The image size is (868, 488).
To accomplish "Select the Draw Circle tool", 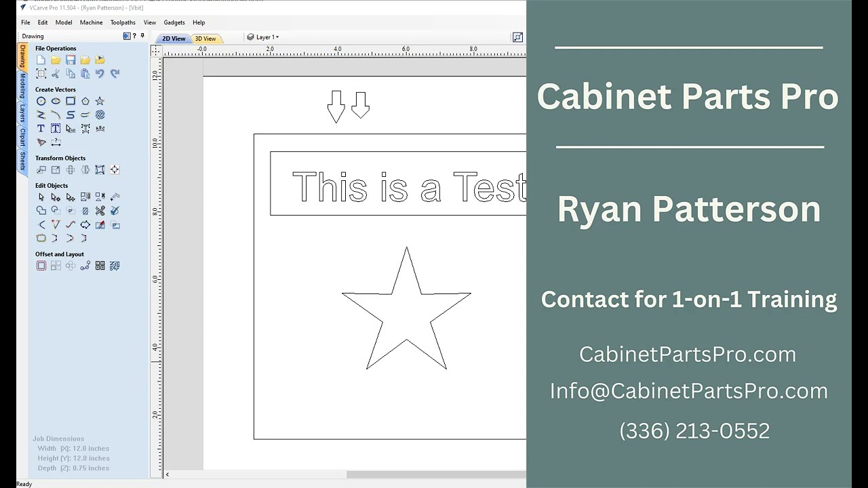I will 41,101.
